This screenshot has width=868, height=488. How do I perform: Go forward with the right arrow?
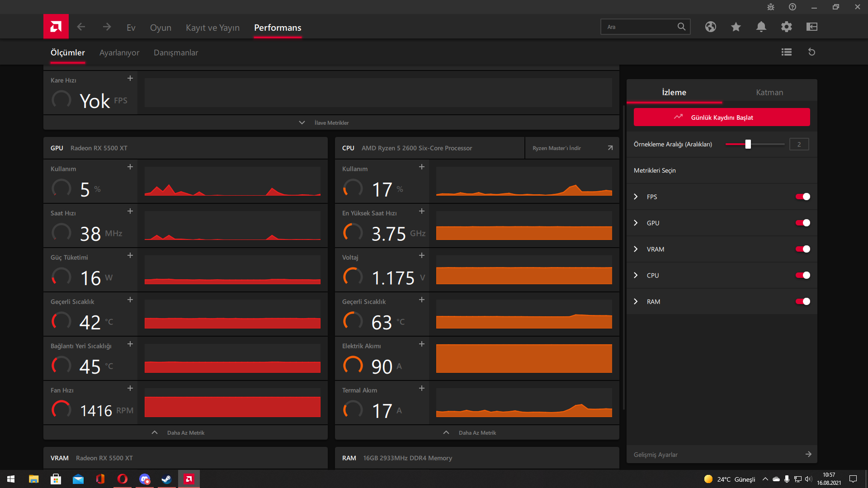[107, 27]
